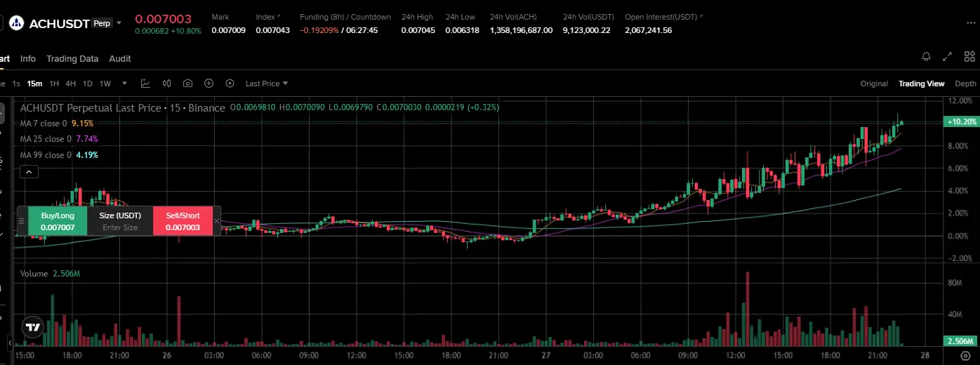
Task: Click the Sell/Short 0.007003 button
Action: click(x=183, y=221)
